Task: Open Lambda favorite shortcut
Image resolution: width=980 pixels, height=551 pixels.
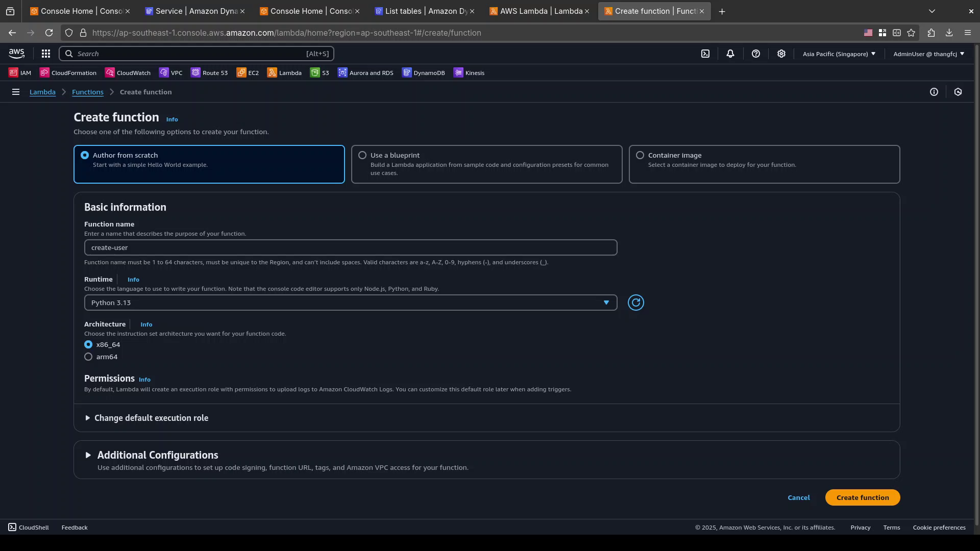Action: tap(284, 73)
